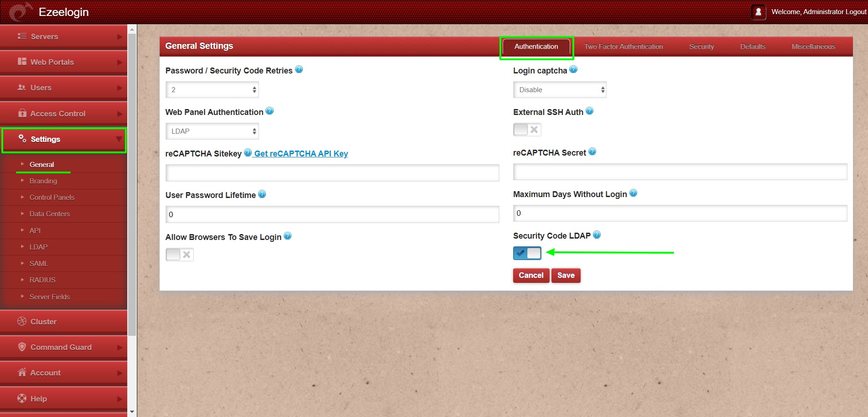Click the Ezeelogin logo
This screenshot has height=417, width=868.
tap(21, 12)
